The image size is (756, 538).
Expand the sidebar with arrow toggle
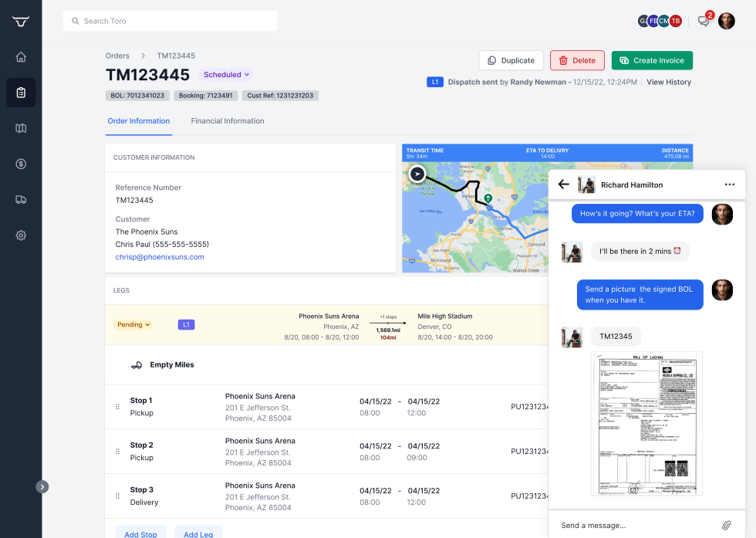point(42,486)
